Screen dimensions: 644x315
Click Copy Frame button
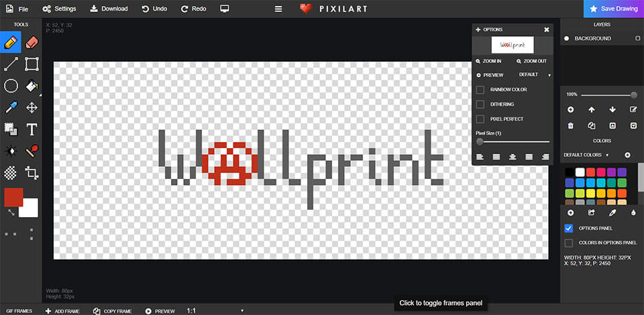(x=112, y=311)
